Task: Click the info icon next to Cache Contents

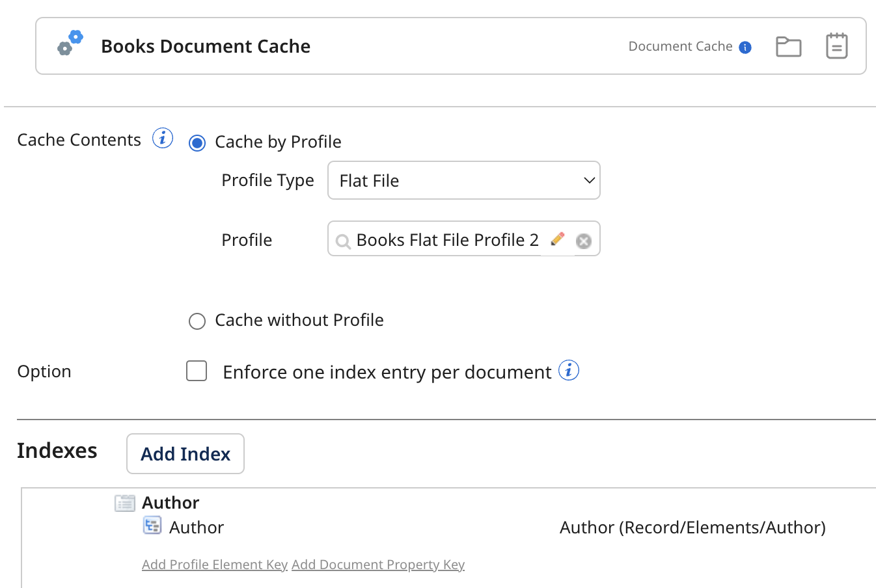Action: (x=162, y=137)
